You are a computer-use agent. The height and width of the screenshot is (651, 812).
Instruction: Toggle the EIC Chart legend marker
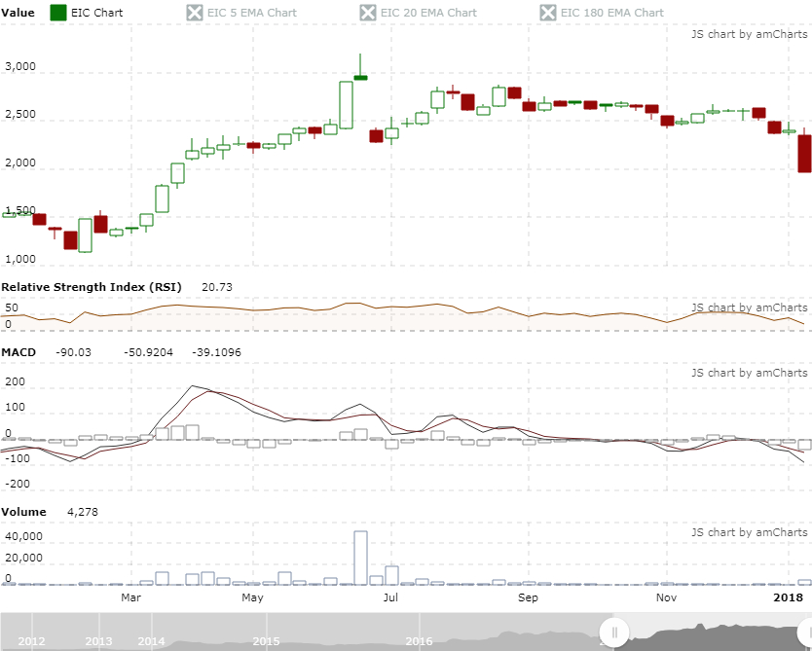(x=58, y=13)
